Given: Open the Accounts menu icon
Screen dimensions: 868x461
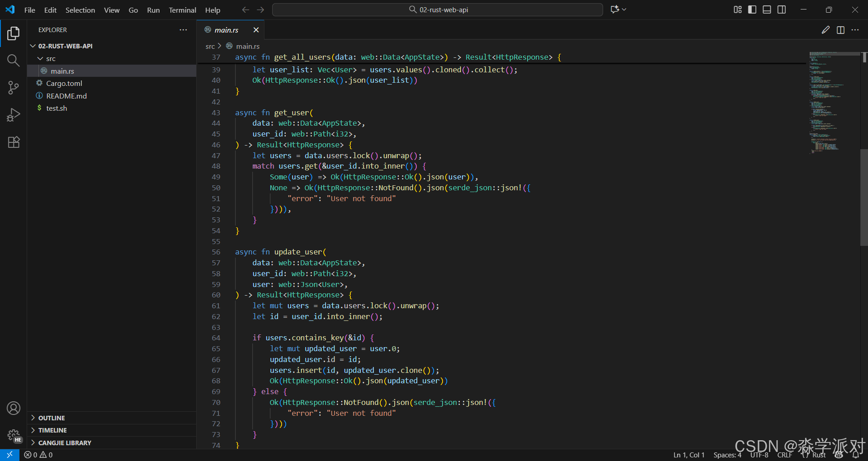Looking at the screenshot, I should click(x=14, y=408).
